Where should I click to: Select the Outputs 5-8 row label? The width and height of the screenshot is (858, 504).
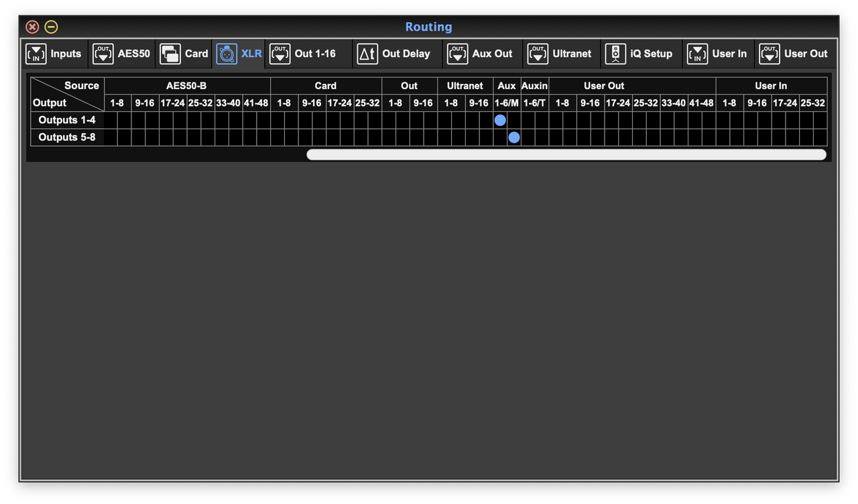click(66, 137)
